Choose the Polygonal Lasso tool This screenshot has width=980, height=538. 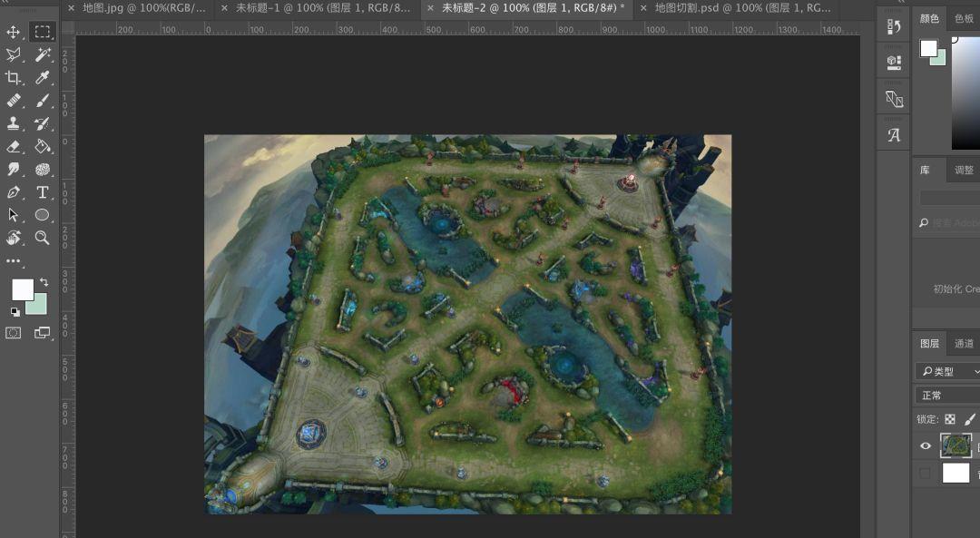click(13, 55)
